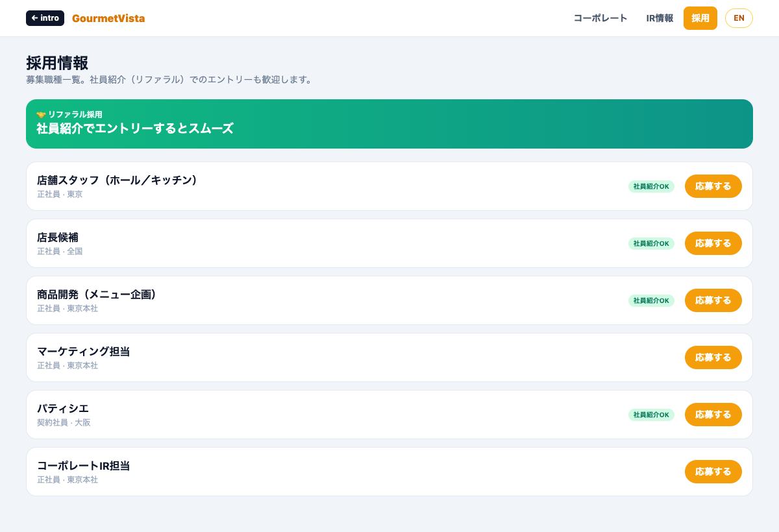Apply for コーポレートIR担当 position

coord(713,472)
